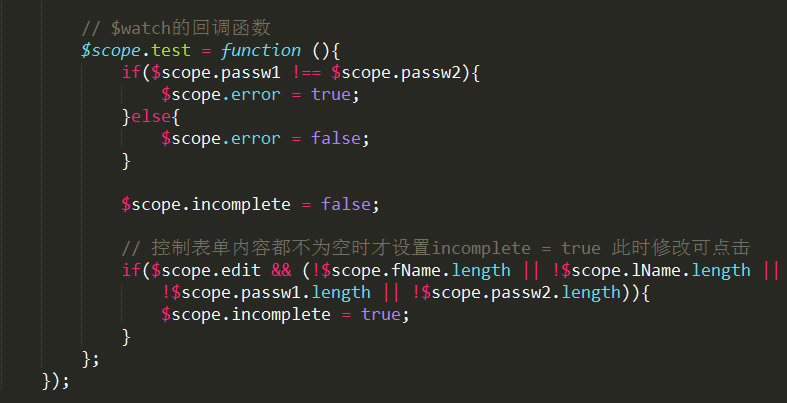Click $scope.incomplete = false line
Viewport: 787px width, 403px height.
coord(250,205)
